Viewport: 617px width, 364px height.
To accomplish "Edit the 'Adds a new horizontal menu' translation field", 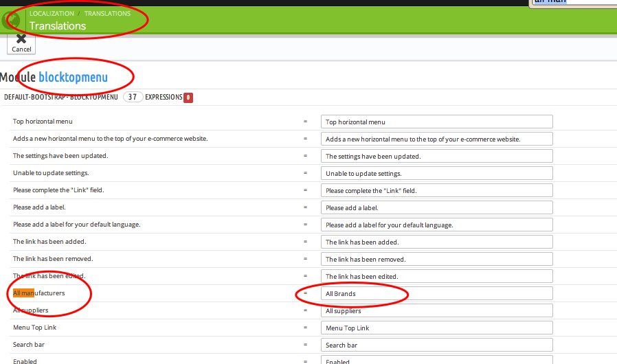I will click(x=437, y=139).
